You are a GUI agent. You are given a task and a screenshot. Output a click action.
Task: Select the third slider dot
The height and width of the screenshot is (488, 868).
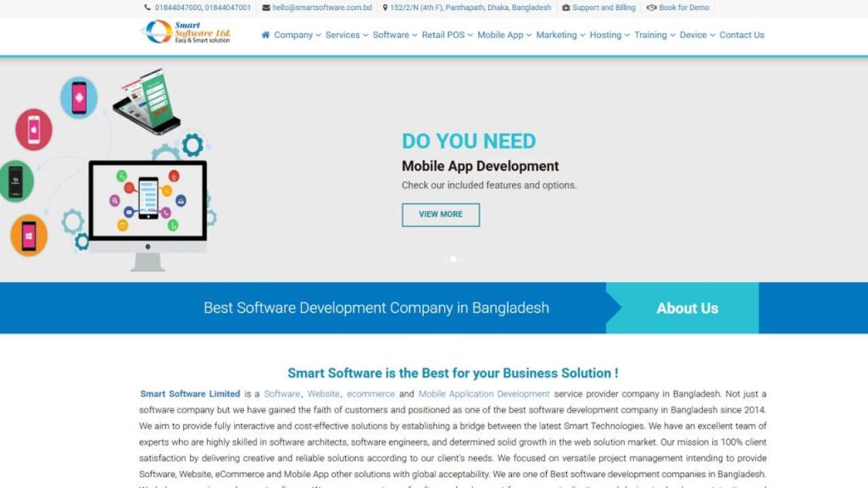point(461,259)
